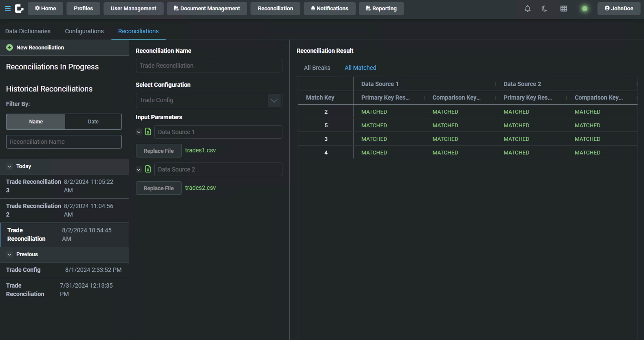
Task: Collapse Data Source 1 parameter chevron
Action: coord(139,132)
